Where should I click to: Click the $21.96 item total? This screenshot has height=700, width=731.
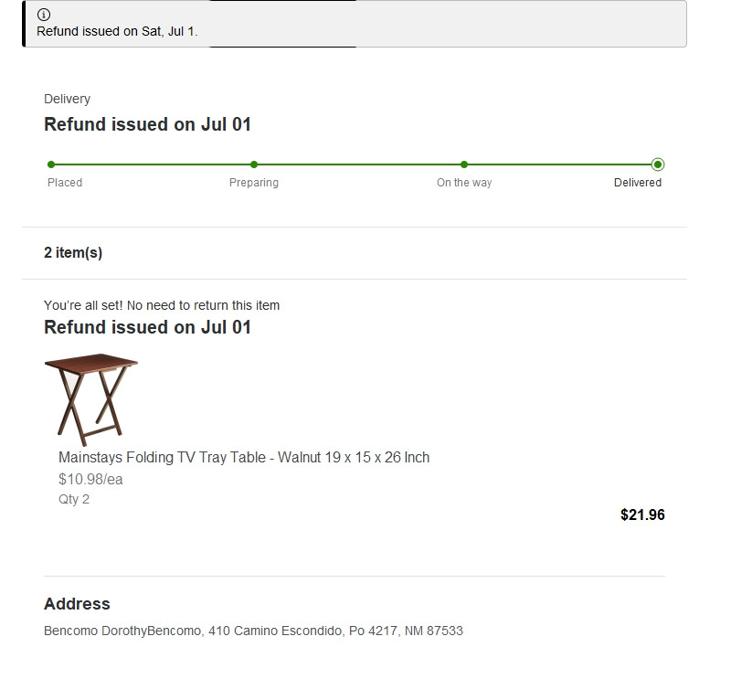point(642,514)
